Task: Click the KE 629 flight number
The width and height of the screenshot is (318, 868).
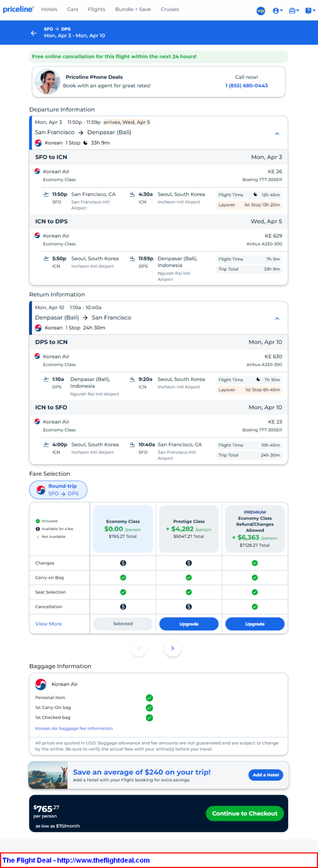Action: click(x=273, y=236)
